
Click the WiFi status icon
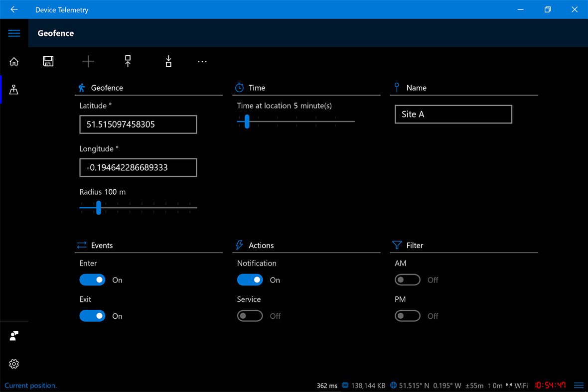coord(510,385)
